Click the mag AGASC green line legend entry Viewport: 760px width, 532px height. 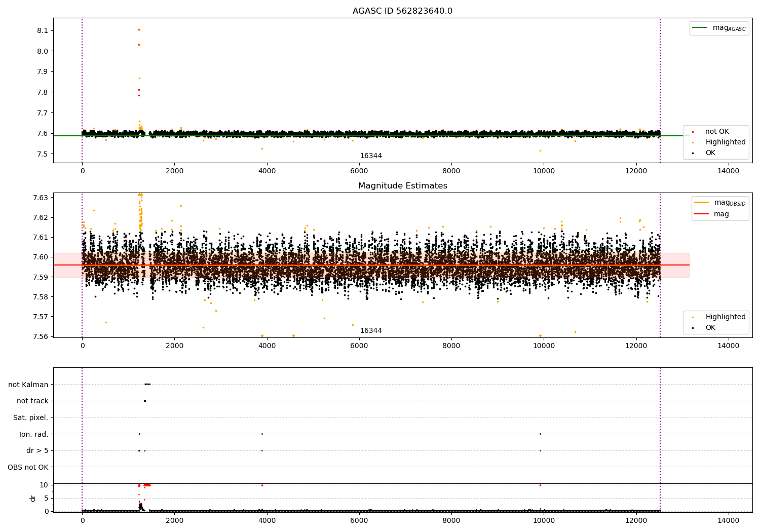pos(719,28)
